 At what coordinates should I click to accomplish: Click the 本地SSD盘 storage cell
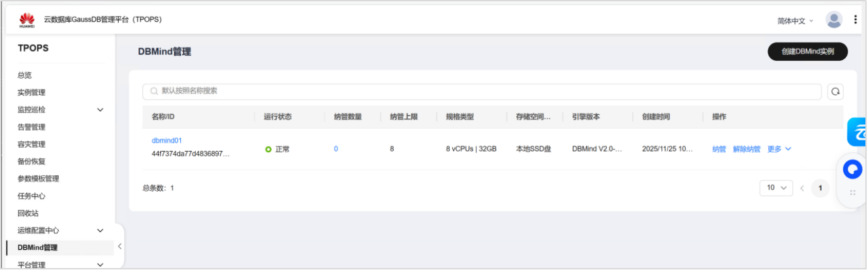pos(533,149)
